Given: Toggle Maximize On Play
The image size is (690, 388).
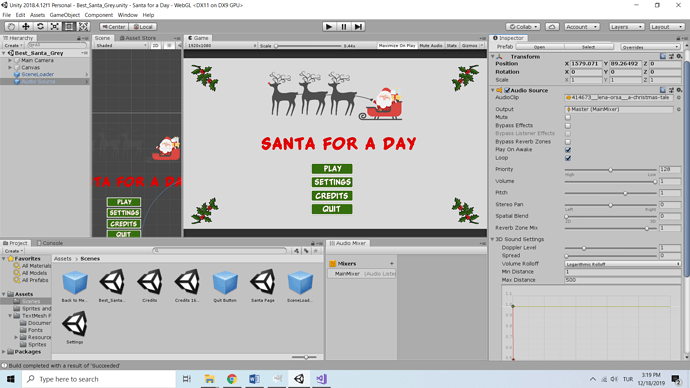Looking at the screenshot, I should (397, 45).
